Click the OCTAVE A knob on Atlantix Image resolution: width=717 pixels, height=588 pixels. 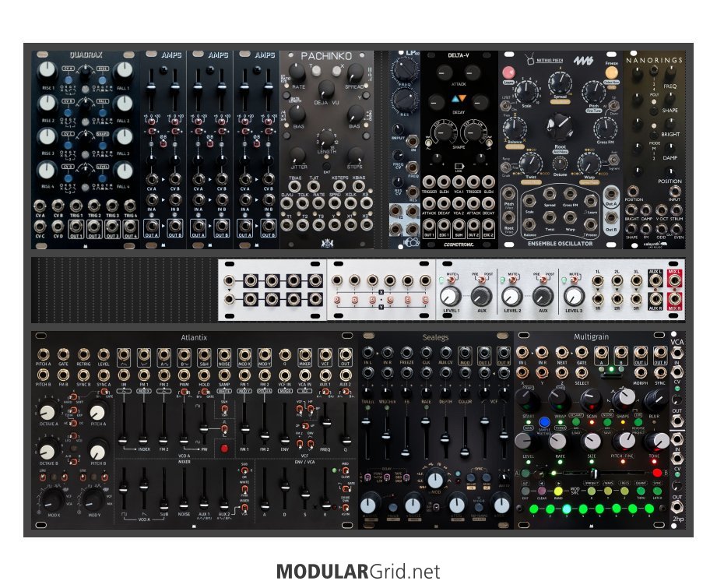click(x=47, y=412)
